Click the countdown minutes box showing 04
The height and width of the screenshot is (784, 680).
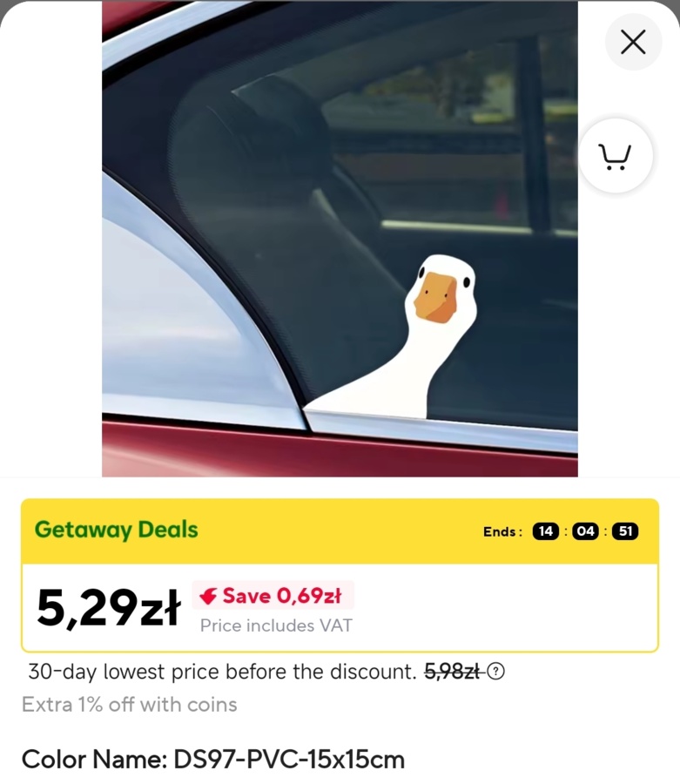585,531
